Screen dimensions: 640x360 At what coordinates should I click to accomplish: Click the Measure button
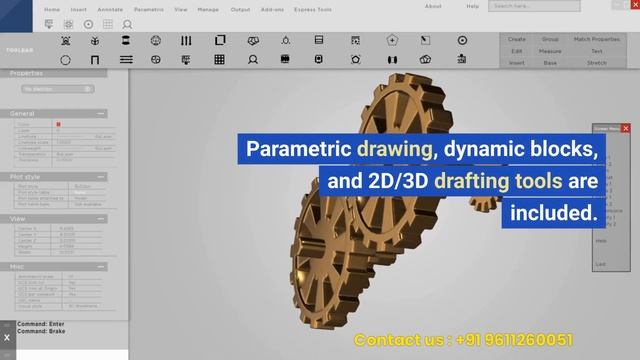[550, 51]
